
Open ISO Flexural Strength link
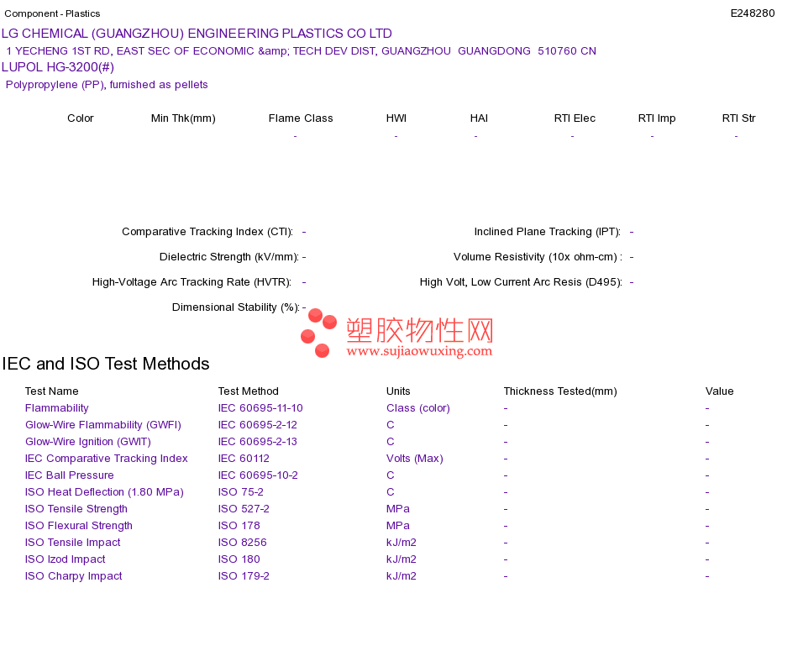78,526
